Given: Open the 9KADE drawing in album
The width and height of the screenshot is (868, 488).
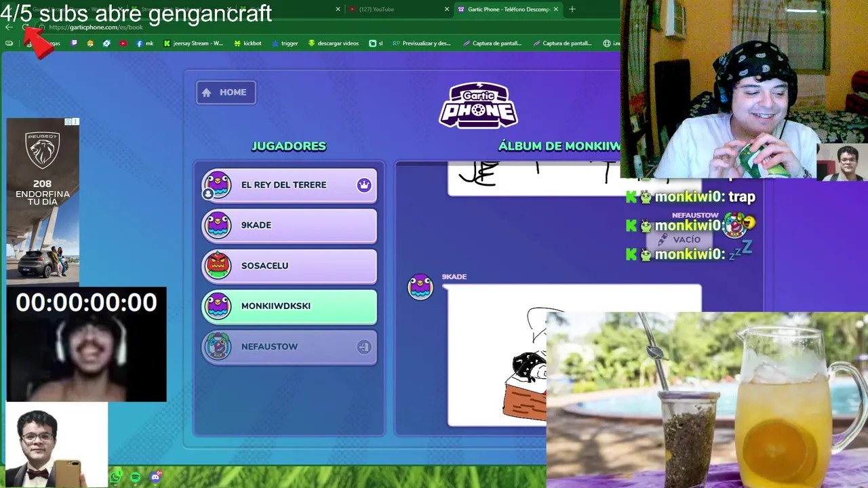Looking at the screenshot, I should point(496,355).
